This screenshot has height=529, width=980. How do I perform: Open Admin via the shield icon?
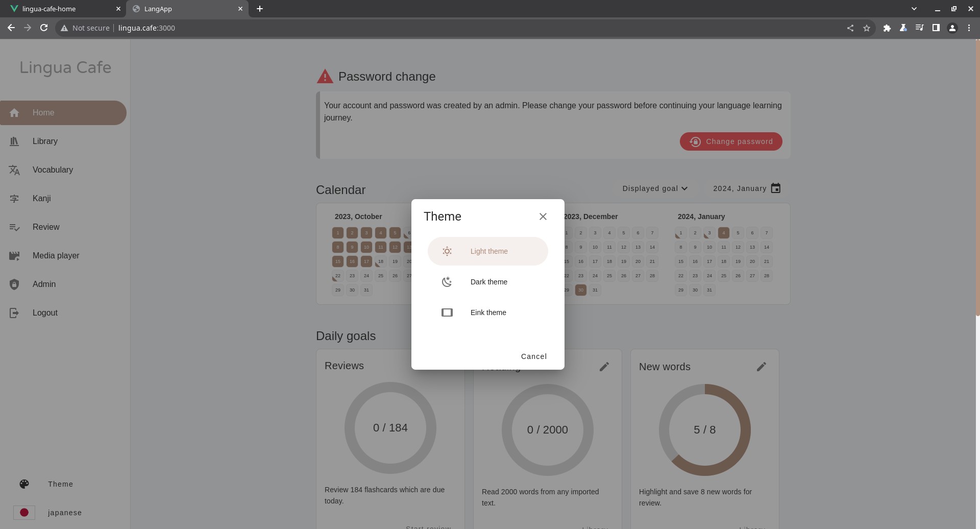(x=14, y=284)
